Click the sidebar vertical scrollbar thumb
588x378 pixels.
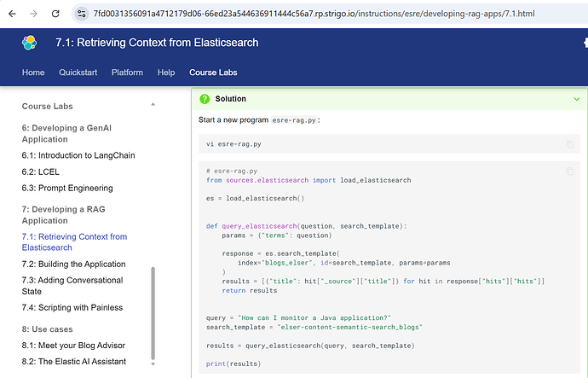click(153, 313)
